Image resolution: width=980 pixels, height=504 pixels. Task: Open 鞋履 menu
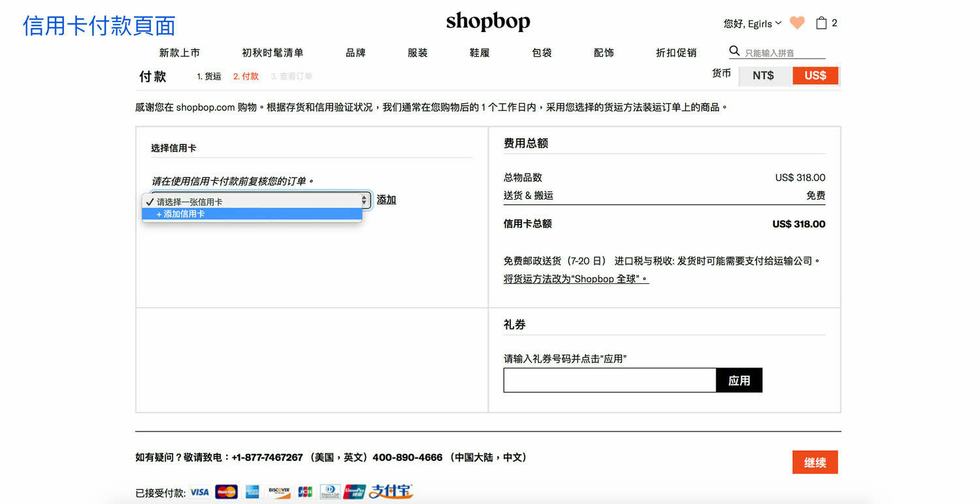[x=480, y=53]
